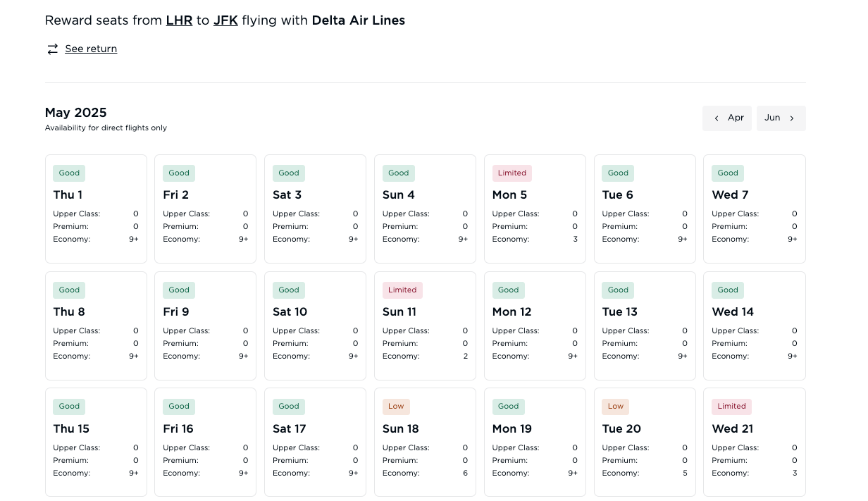Open the See return link

pos(91,49)
